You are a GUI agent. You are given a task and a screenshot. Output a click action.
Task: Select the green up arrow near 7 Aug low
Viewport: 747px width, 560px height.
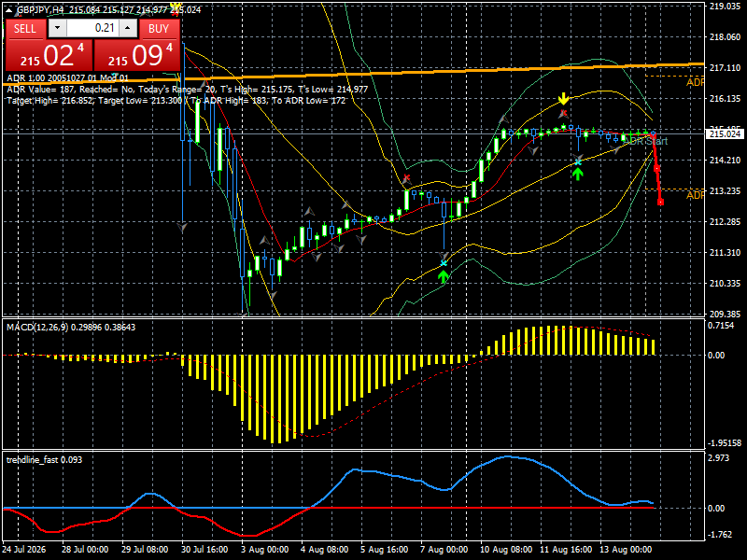pos(444,276)
